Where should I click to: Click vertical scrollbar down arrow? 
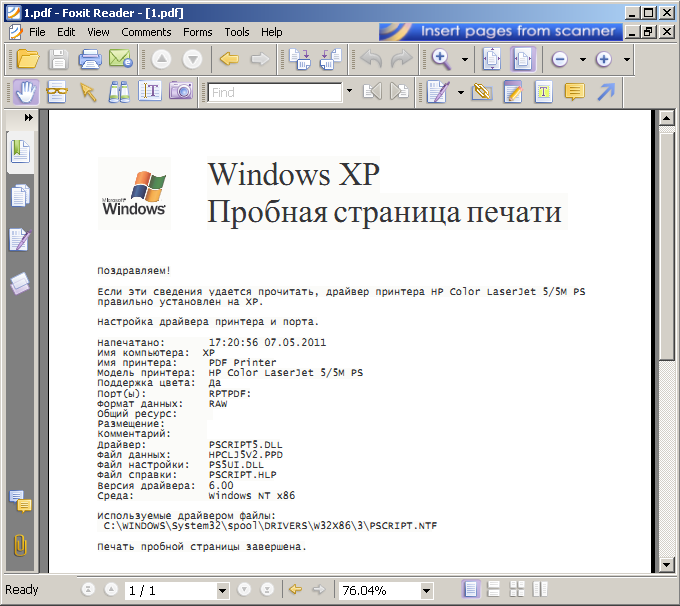(666, 565)
